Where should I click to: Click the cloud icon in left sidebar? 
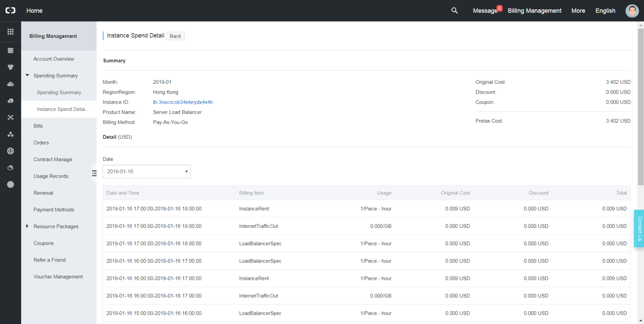point(11,84)
